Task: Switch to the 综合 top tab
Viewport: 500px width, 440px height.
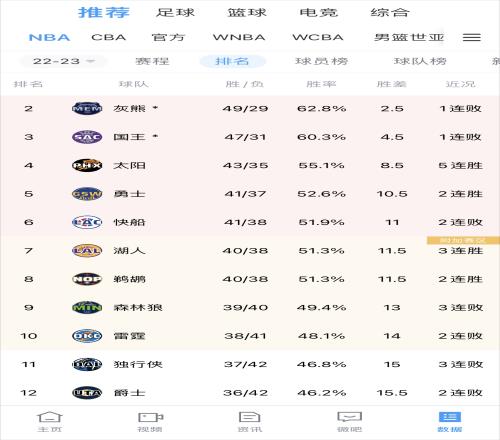Action: pos(390,13)
